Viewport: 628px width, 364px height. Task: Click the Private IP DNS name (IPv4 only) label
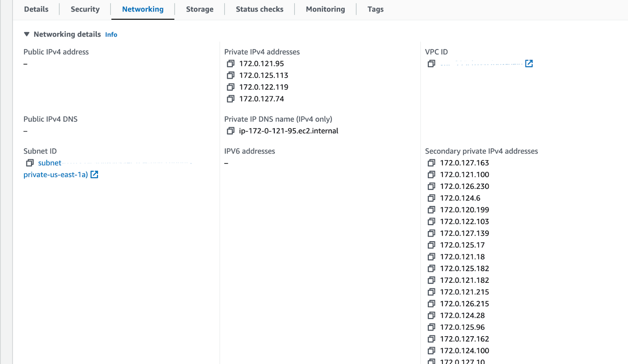point(278,119)
